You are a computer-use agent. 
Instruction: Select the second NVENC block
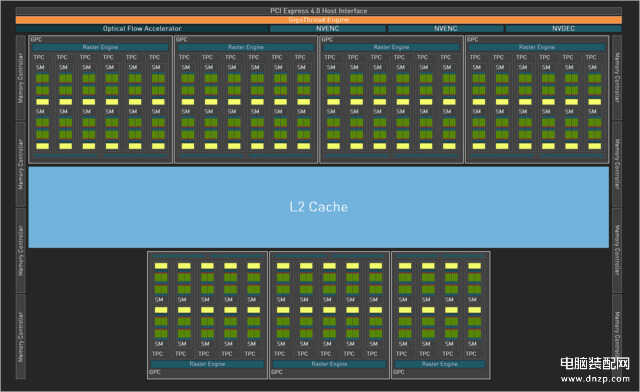(x=446, y=29)
